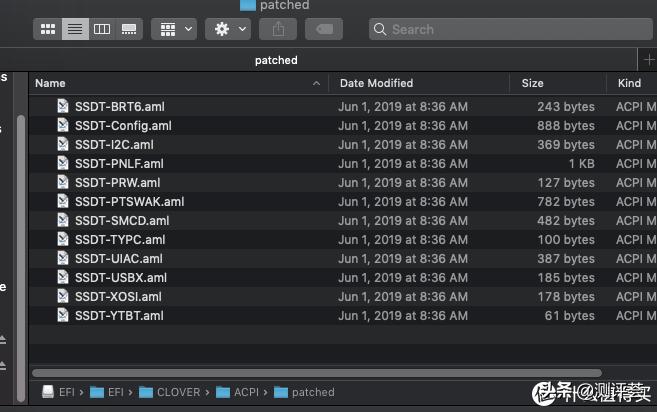The height and width of the screenshot is (412, 657).
Task: Sort by Date Modified column
Action: coord(376,83)
